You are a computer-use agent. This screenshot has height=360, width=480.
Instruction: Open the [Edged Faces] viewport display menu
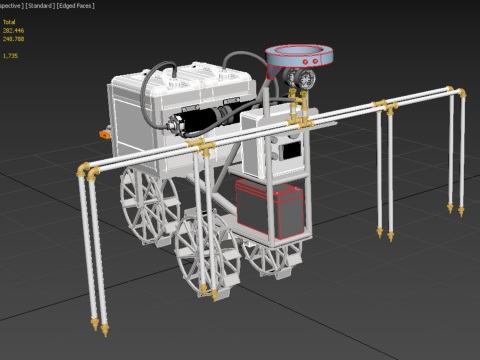coord(75,6)
